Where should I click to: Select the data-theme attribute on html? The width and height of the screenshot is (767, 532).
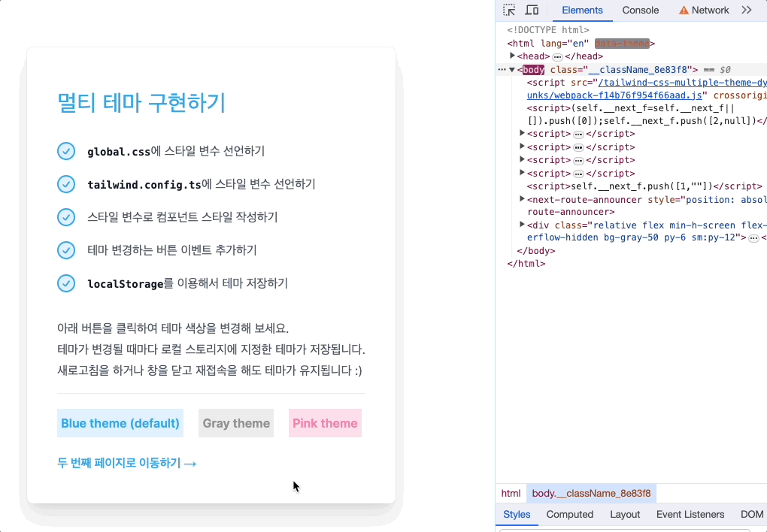(622, 44)
